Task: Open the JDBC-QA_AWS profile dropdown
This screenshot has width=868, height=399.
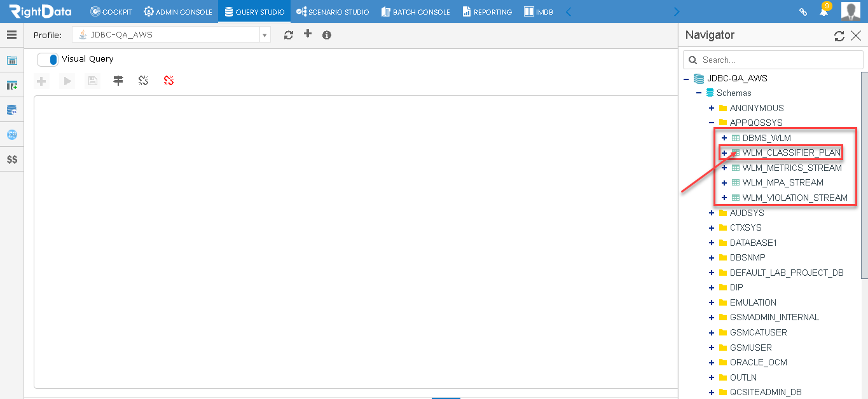Action: click(x=171, y=35)
